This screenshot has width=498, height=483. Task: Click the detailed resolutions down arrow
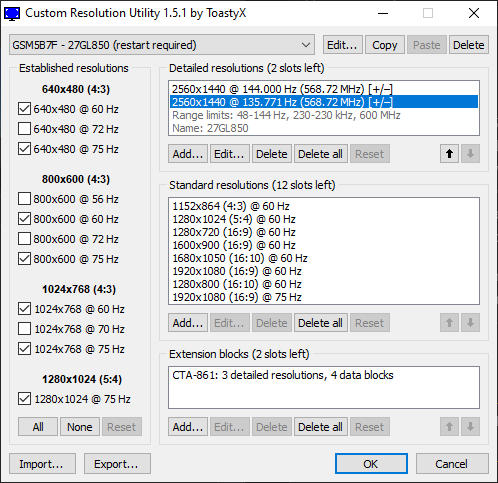click(x=470, y=154)
